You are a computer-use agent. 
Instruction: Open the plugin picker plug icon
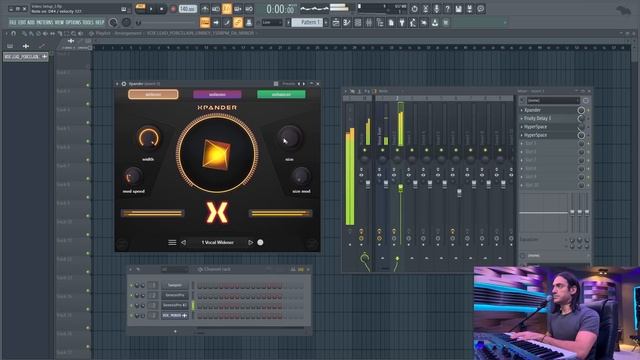[x=402, y=22]
